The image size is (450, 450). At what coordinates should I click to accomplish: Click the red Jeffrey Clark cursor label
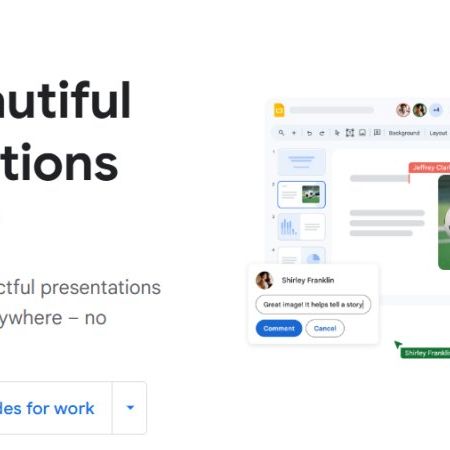[430, 168]
